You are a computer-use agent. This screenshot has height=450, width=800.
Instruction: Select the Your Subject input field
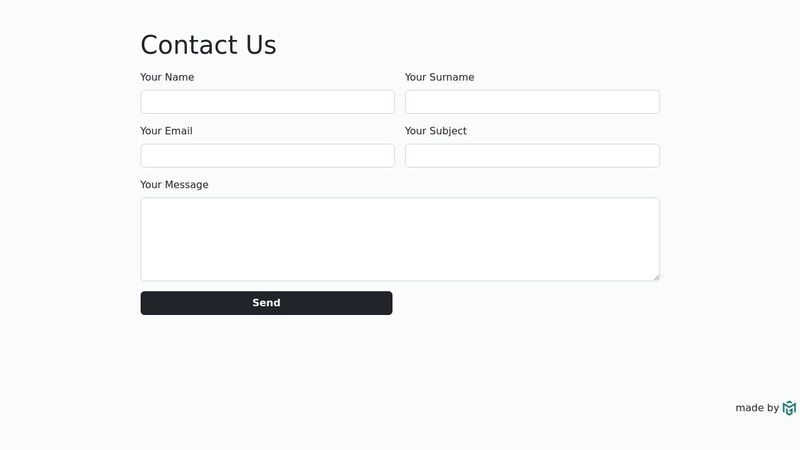[x=532, y=156]
